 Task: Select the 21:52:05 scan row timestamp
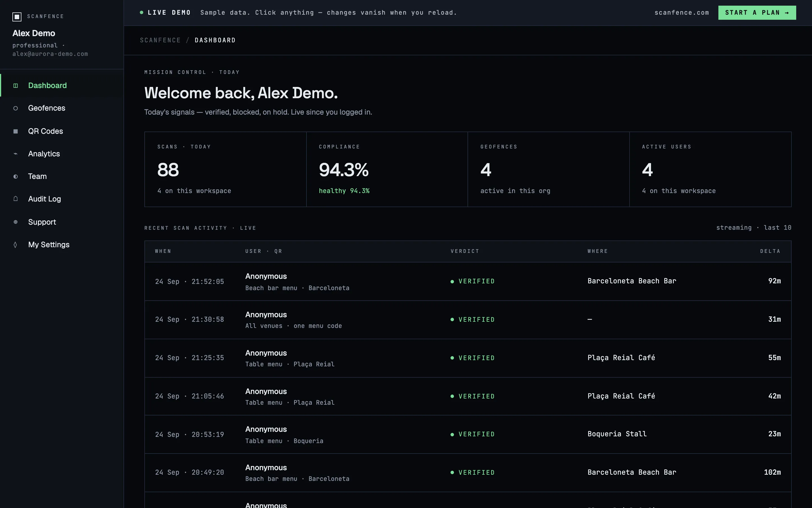[x=189, y=282]
